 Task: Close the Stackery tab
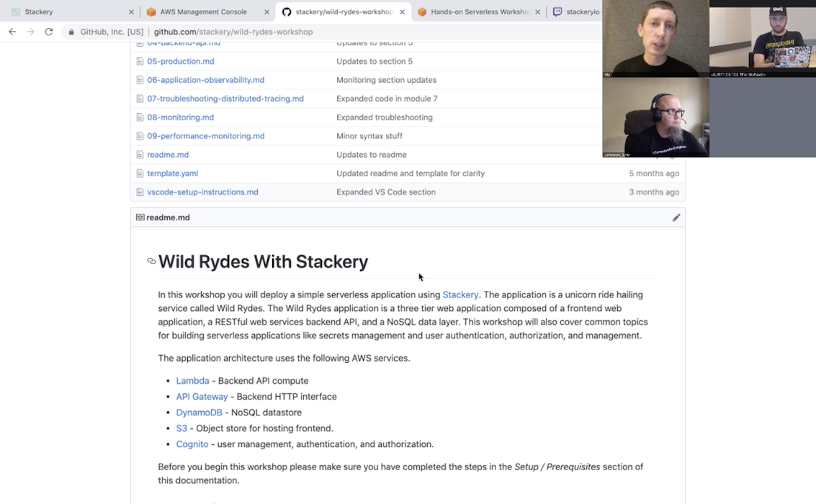tap(131, 12)
